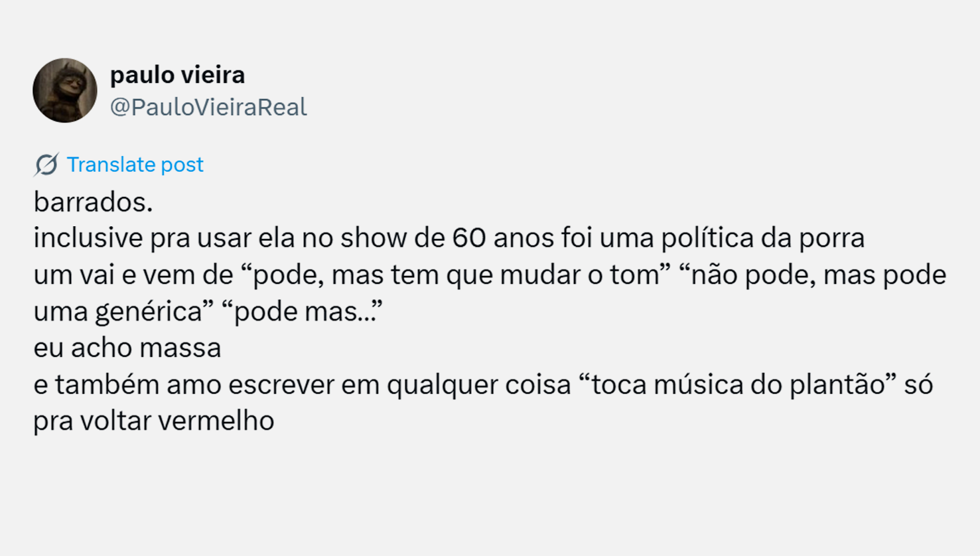Click the line starting with "e também amo"
This screenshot has width=980, height=556.
tap(483, 384)
